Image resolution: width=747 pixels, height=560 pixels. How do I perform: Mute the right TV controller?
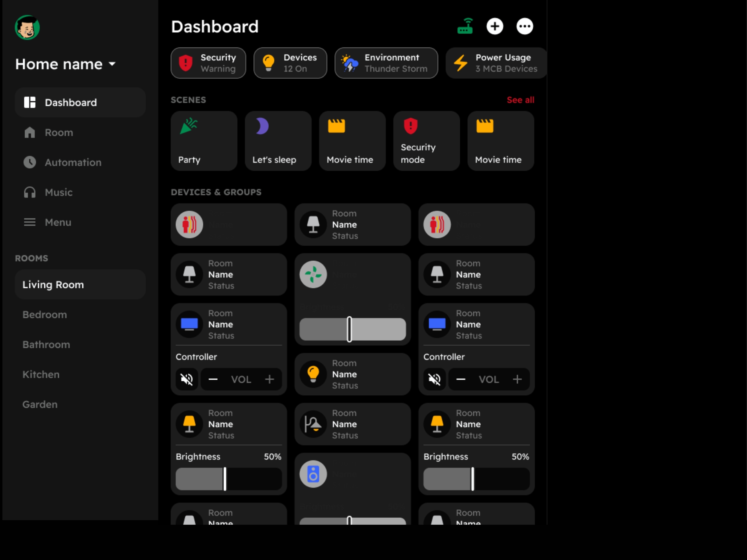pyautogui.click(x=435, y=379)
